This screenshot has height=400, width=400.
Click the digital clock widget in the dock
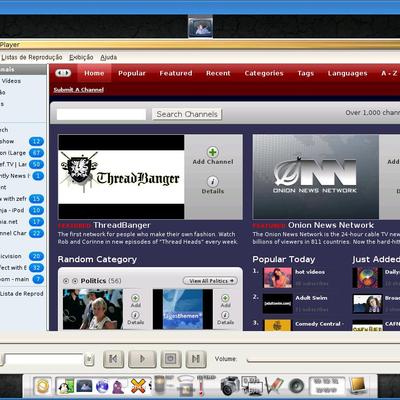(326, 386)
